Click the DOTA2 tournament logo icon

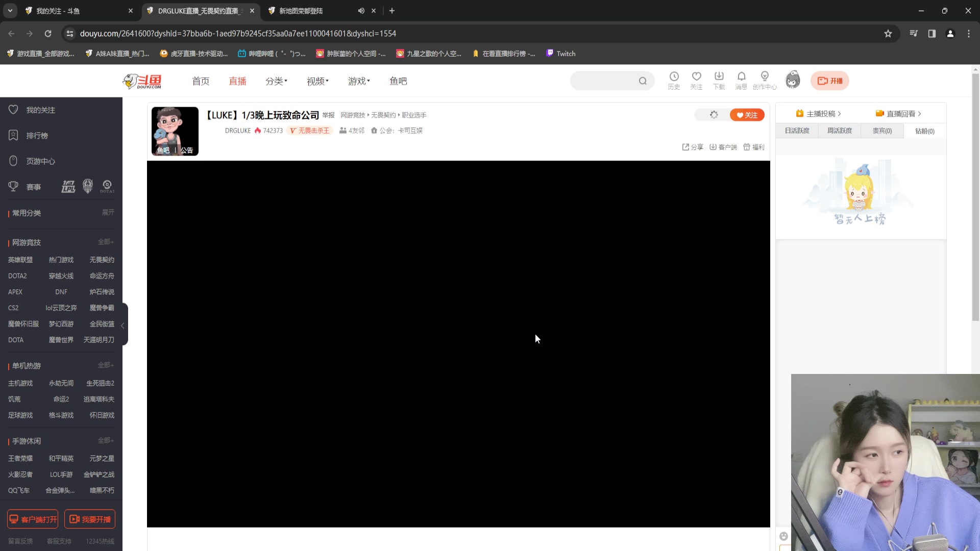(107, 187)
